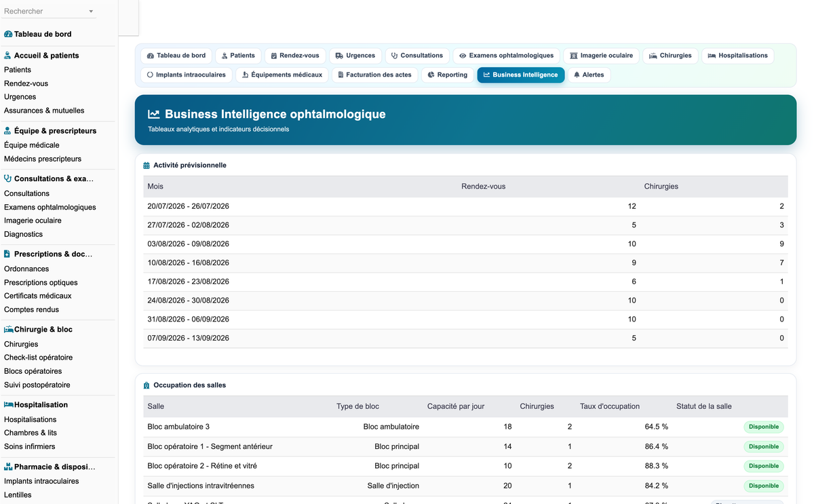Click the Équipe & prescripteurs section icon

tap(7, 131)
